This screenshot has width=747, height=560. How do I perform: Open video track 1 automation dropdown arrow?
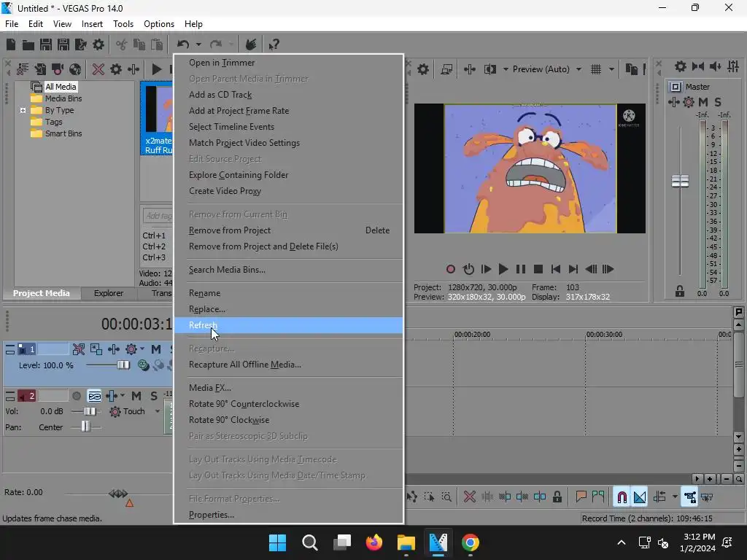142,349
